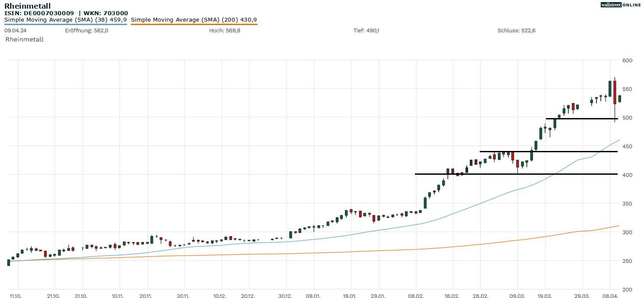644x298 pixels.
Task: Click the 600 price axis label
Action: coord(627,60)
